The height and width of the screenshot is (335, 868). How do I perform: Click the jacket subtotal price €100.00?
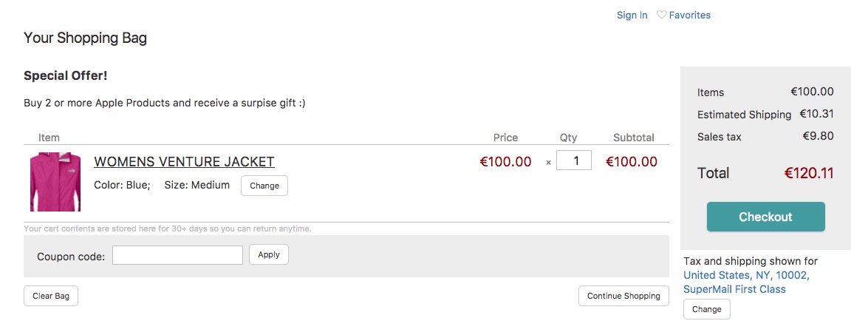632,162
